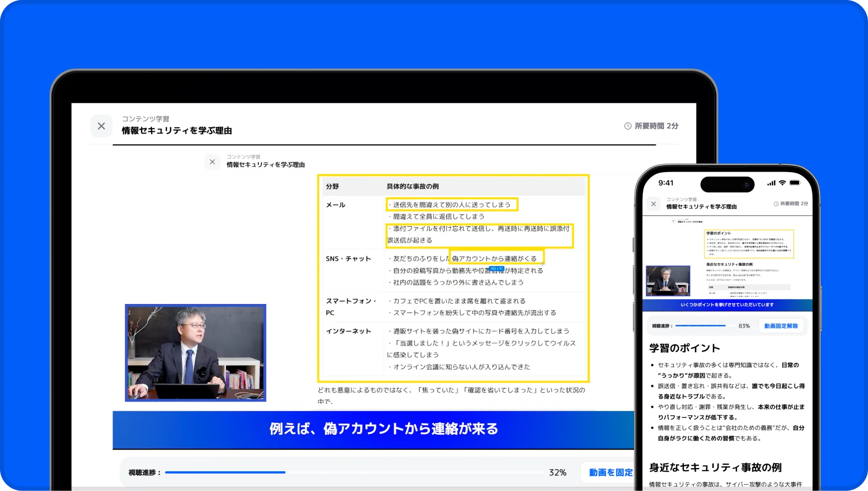Click the 9:41 time in phone status bar
Image resolution: width=868 pixels, height=491 pixels.
[665, 183]
